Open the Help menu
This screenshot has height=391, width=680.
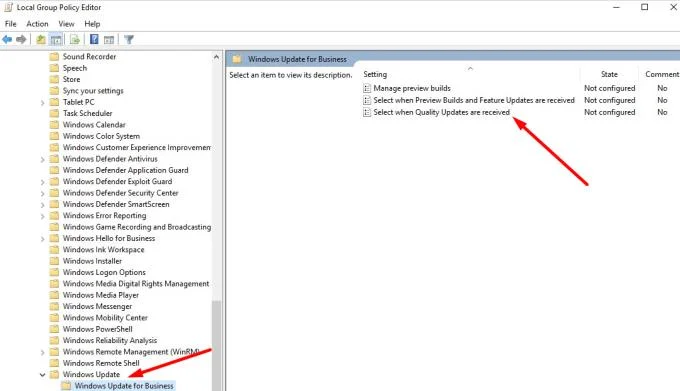(92, 24)
